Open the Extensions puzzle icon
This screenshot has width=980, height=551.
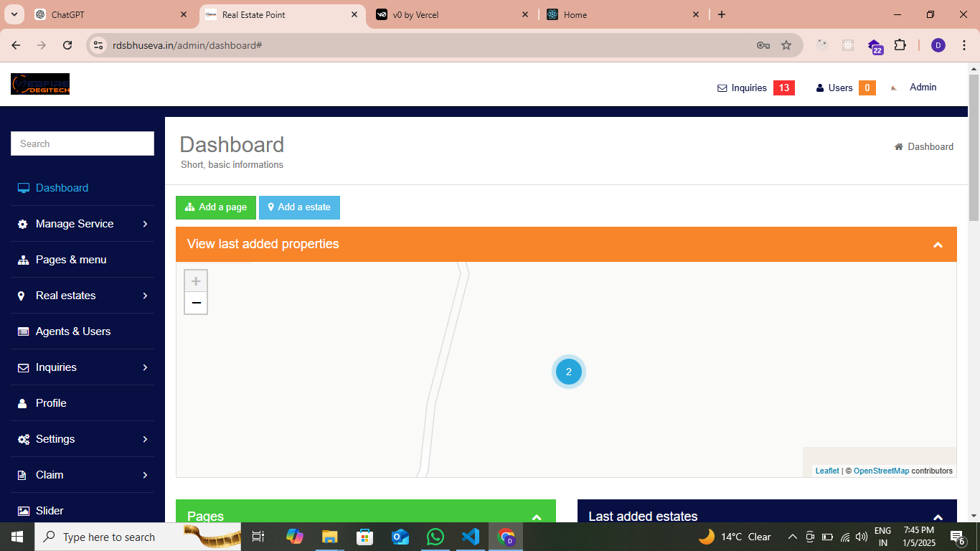(900, 45)
